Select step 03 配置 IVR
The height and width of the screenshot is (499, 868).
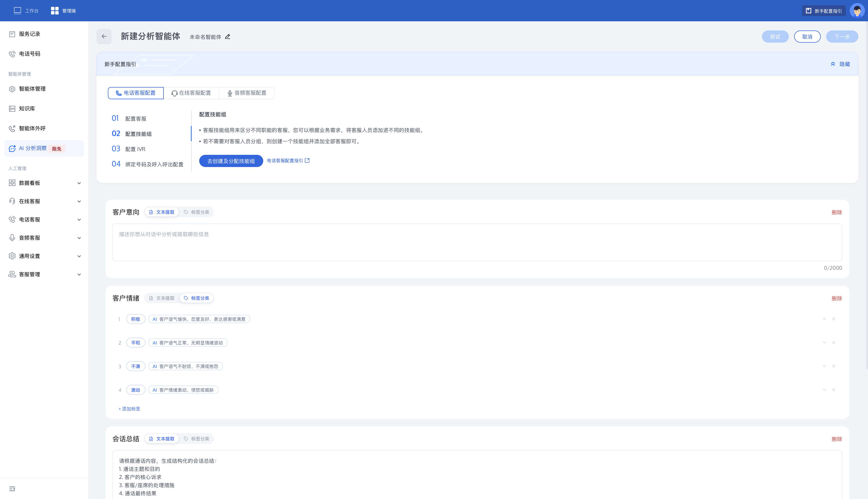[x=129, y=149]
